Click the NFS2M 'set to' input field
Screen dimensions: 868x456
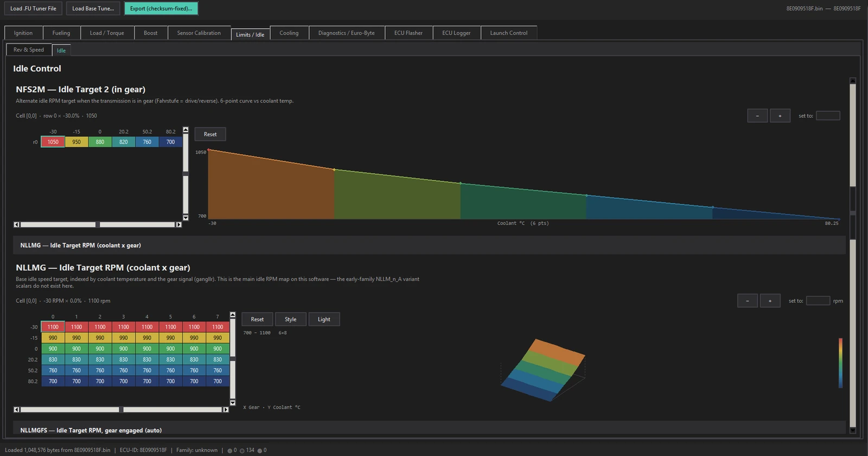pos(828,116)
